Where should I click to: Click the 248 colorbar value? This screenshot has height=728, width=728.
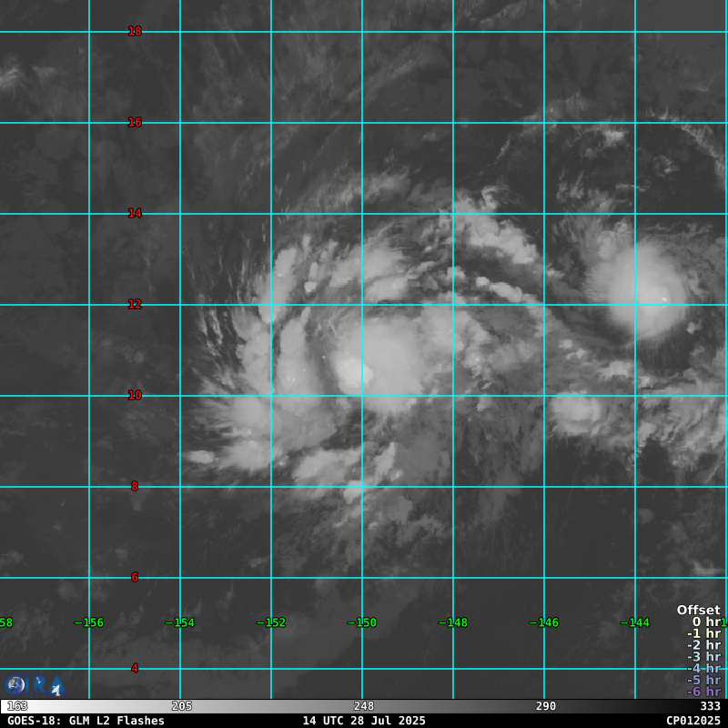click(x=363, y=707)
